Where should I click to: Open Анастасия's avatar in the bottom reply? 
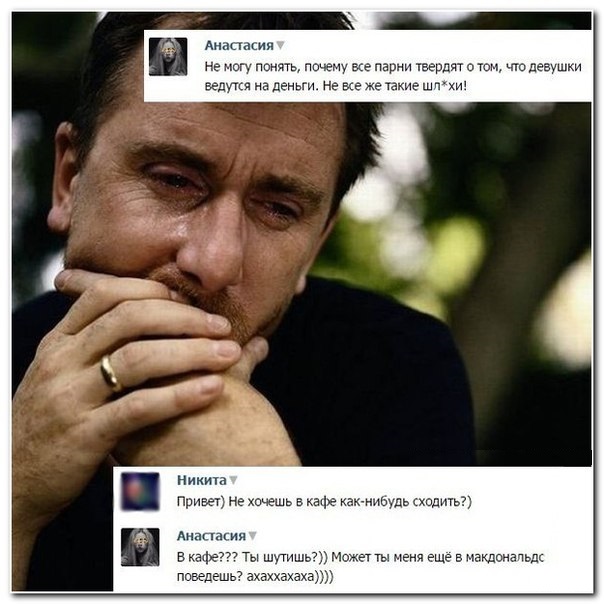coord(140,547)
